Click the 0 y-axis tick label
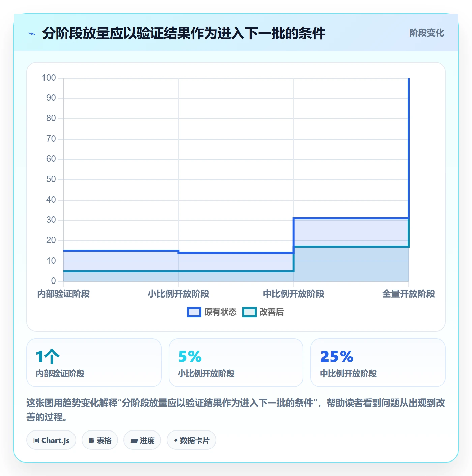This screenshot has height=476, width=472. click(x=53, y=281)
